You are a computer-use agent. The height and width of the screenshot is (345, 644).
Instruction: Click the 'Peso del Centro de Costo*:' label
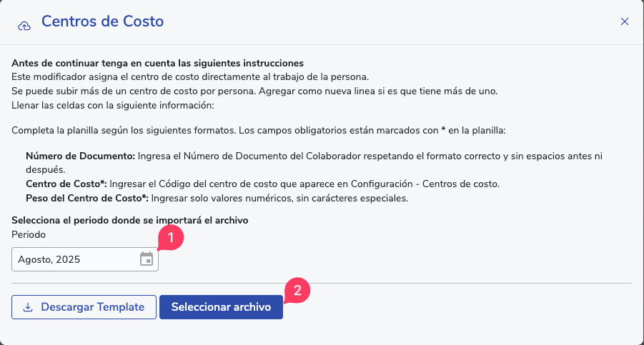(x=86, y=198)
